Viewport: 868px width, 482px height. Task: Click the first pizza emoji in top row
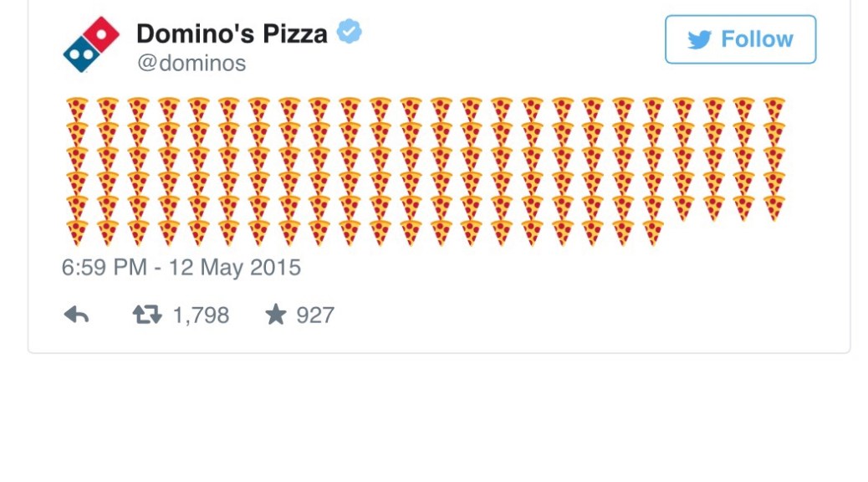77,110
